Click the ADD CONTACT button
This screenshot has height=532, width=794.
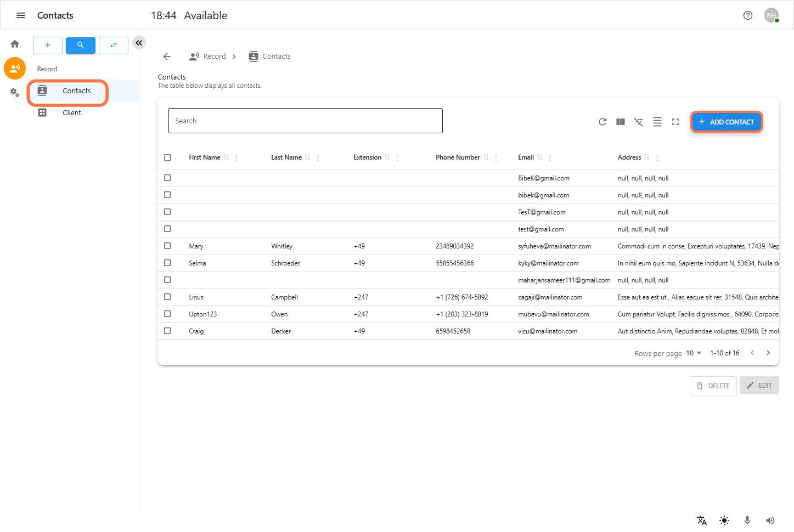coord(726,122)
